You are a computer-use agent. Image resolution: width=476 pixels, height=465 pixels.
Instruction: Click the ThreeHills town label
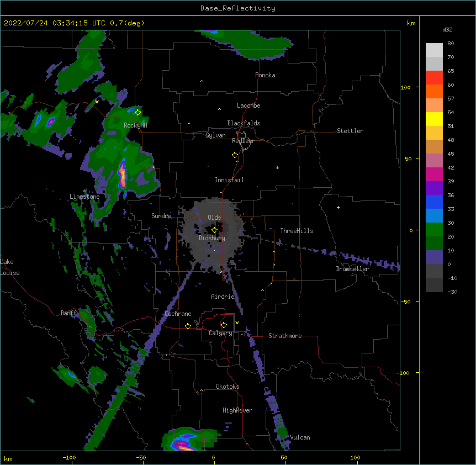tap(297, 231)
